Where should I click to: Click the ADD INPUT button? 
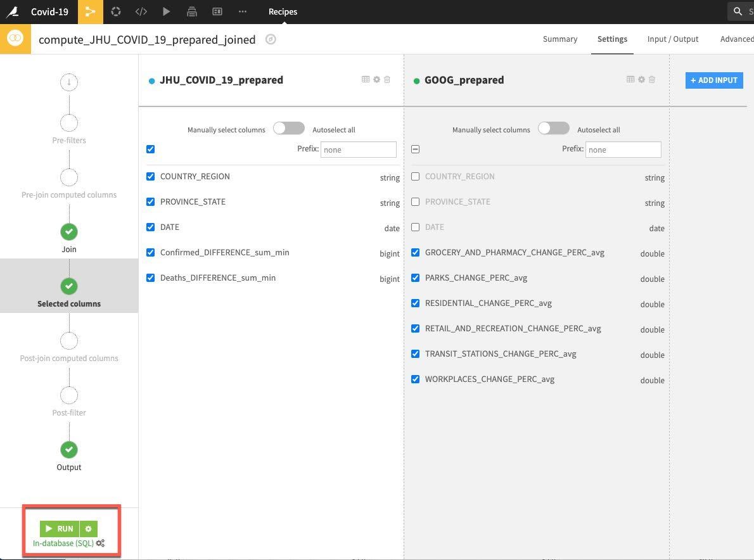713,80
